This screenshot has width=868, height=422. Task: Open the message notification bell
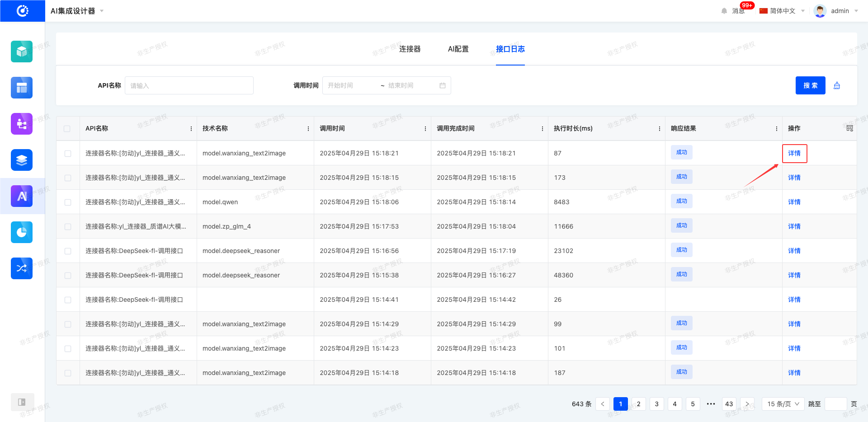click(725, 11)
